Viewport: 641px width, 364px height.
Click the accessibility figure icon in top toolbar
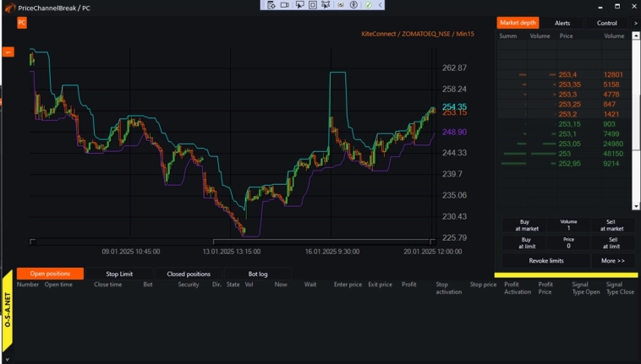tap(354, 5)
